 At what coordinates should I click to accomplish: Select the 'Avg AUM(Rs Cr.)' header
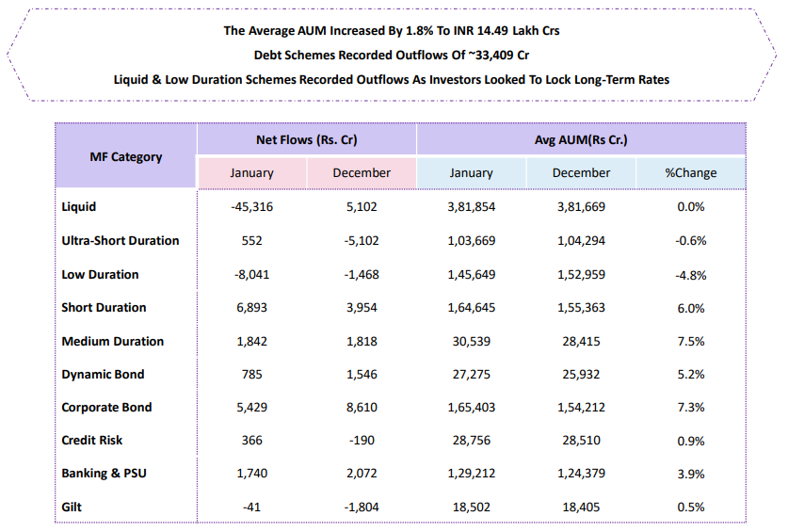[x=581, y=139]
